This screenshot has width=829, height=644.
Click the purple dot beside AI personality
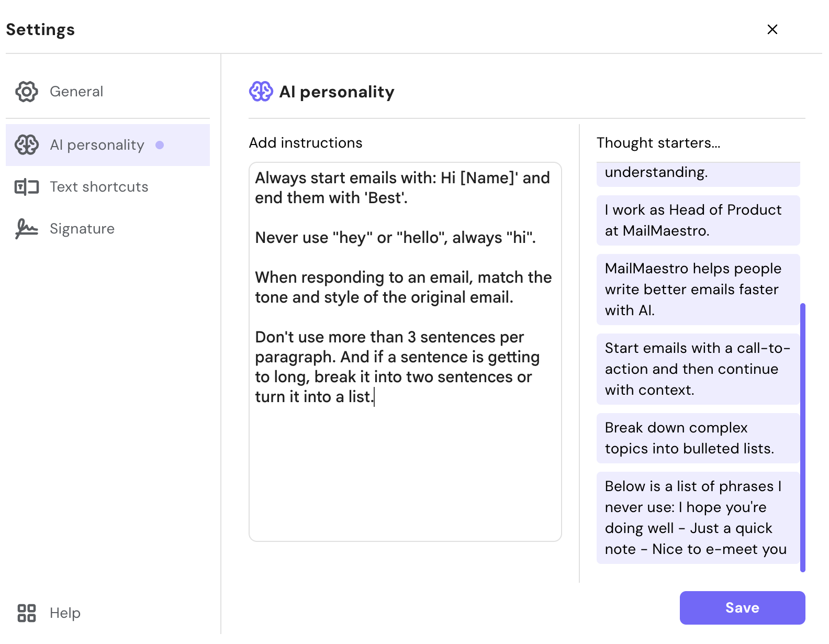click(160, 145)
